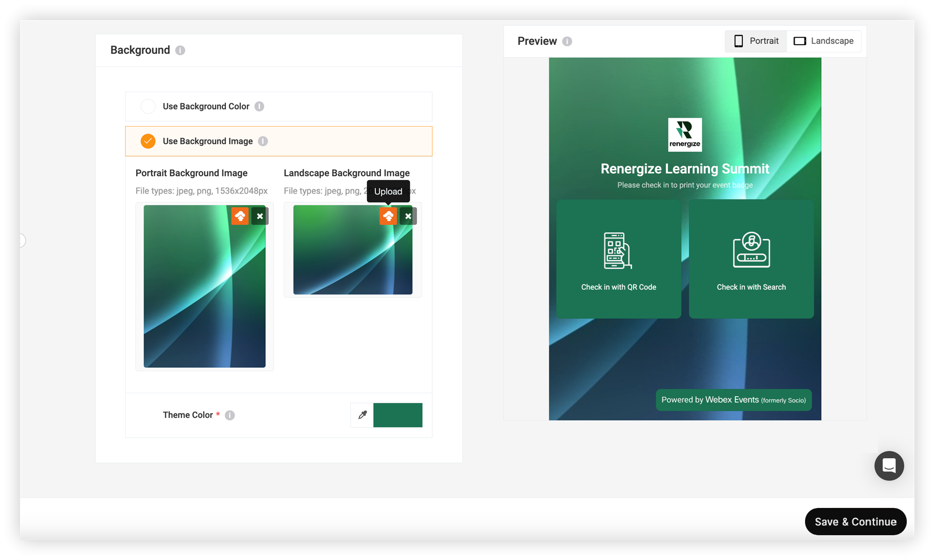Switch preview to Landscape mode

824,41
